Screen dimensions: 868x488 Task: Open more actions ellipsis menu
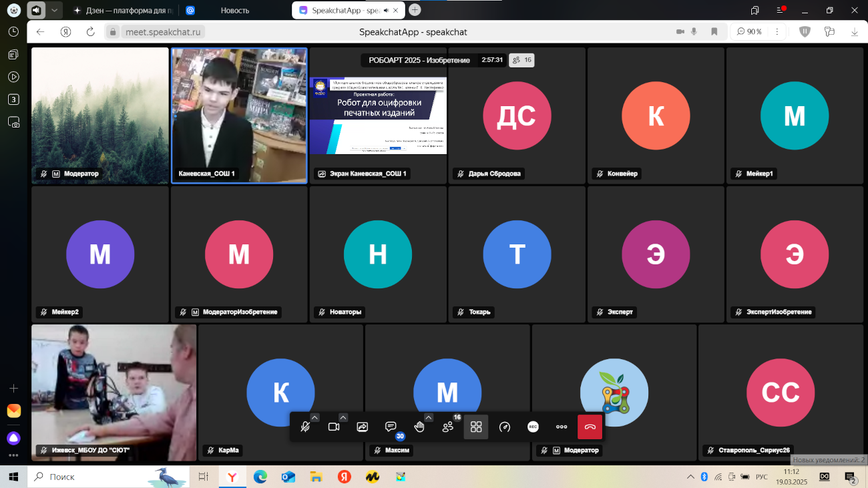(x=562, y=427)
